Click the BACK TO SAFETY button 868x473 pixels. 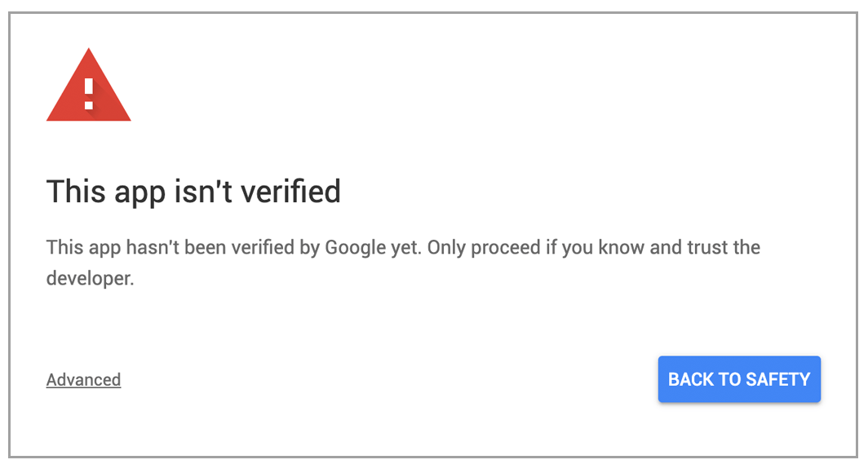click(739, 379)
